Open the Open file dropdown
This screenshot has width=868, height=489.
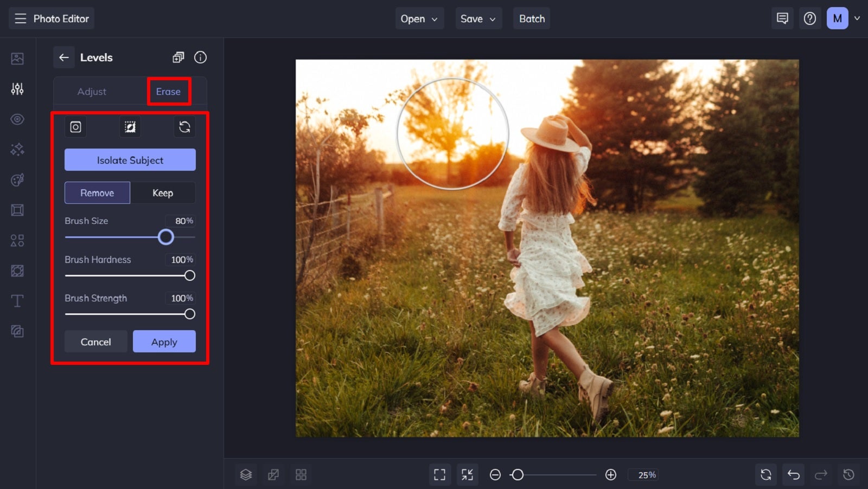(x=419, y=18)
